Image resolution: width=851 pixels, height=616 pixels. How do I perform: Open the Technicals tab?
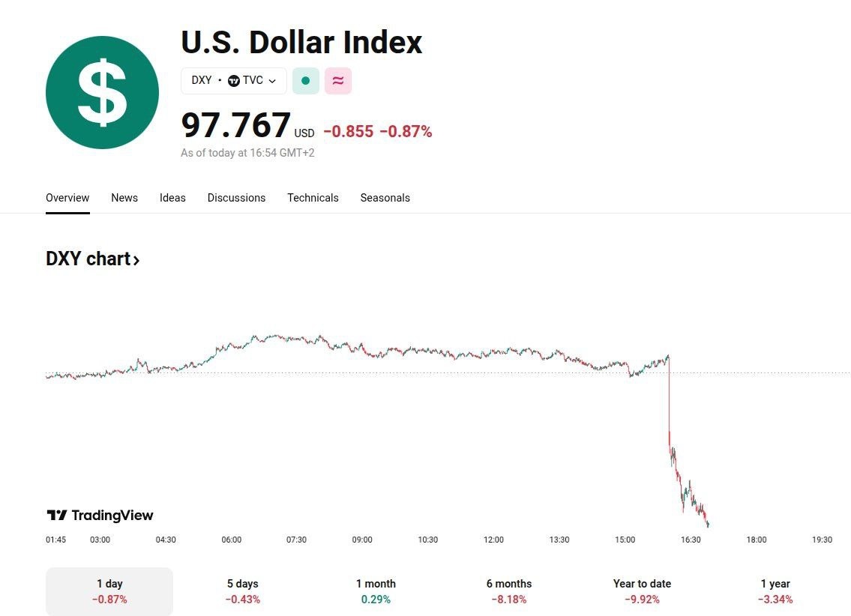coord(313,198)
